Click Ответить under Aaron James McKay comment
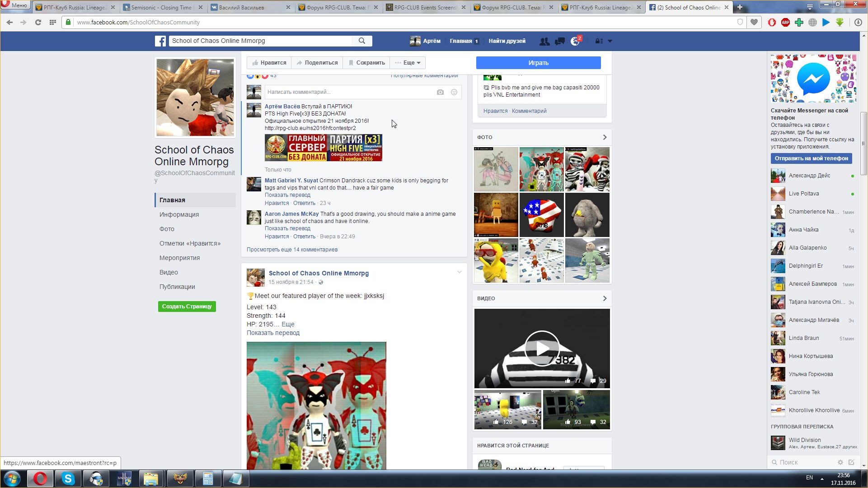Viewport: 868px width, 488px height. pyautogui.click(x=304, y=237)
